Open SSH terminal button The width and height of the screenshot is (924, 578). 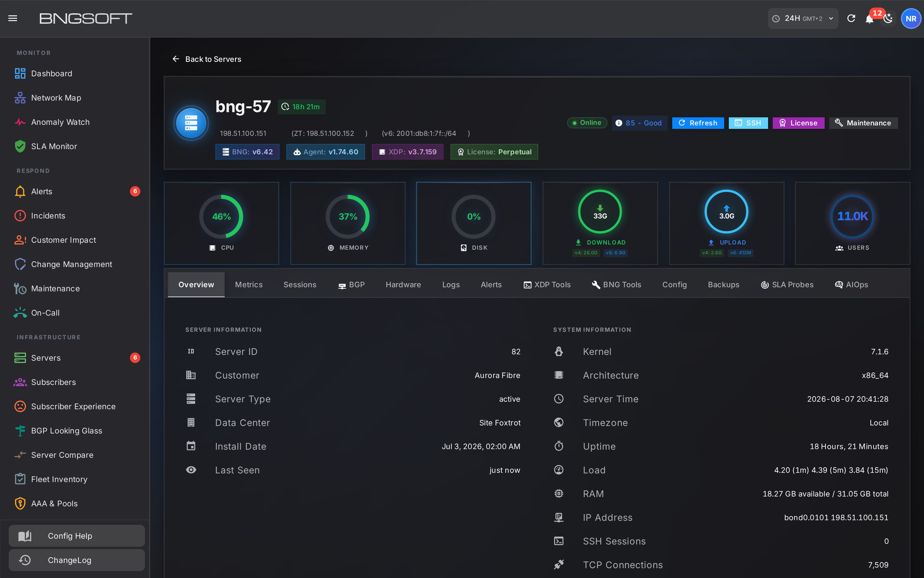pyautogui.click(x=748, y=123)
